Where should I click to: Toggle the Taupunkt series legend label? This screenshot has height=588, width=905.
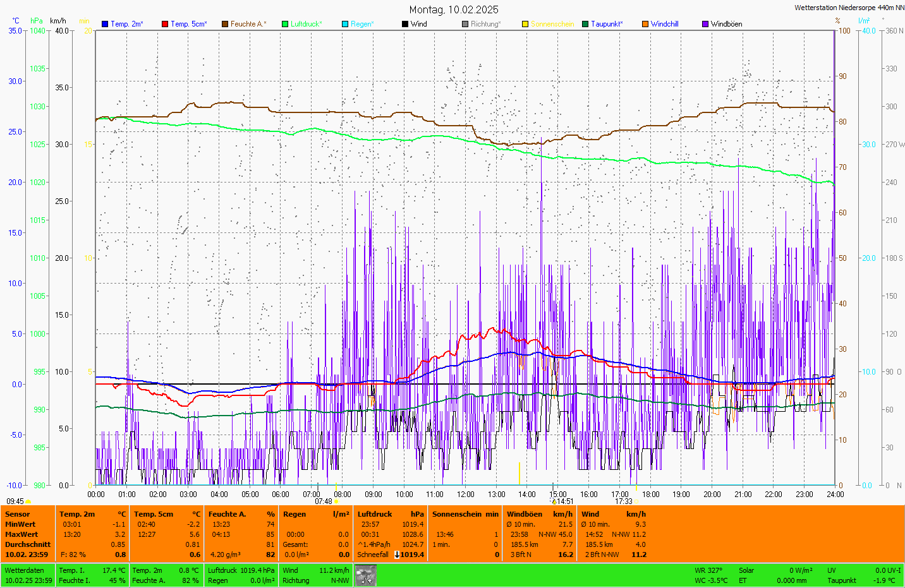[606, 24]
